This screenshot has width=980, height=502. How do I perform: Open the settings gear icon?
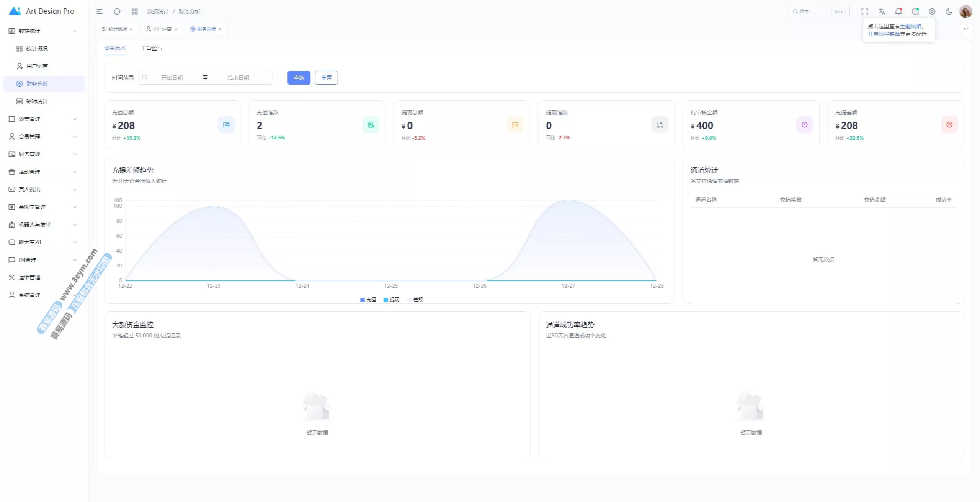click(x=932, y=11)
